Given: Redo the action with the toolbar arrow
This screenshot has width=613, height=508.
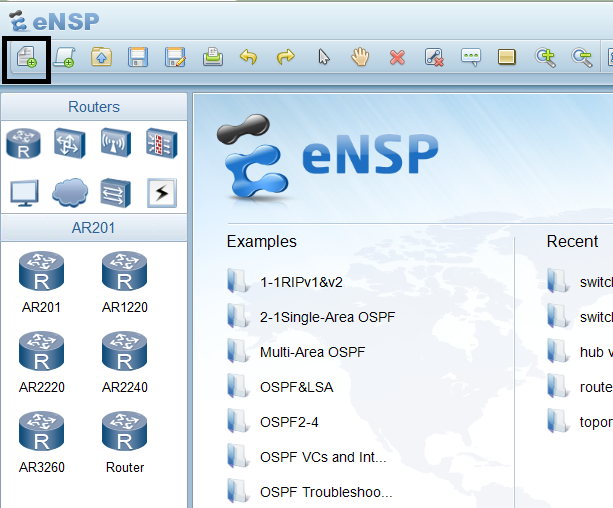Looking at the screenshot, I should pyautogui.click(x=285, y=57).
